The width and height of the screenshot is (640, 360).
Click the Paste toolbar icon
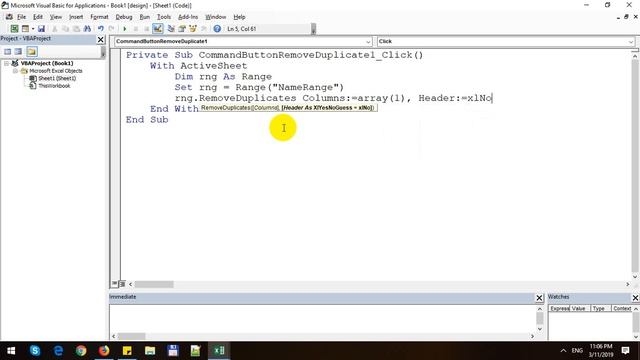pos(76,29)
